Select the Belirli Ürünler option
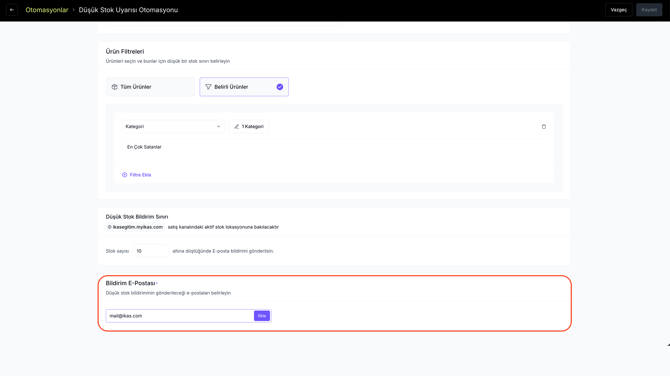The image size is (670, 376). pyautogui.click(x=244, y=87)
